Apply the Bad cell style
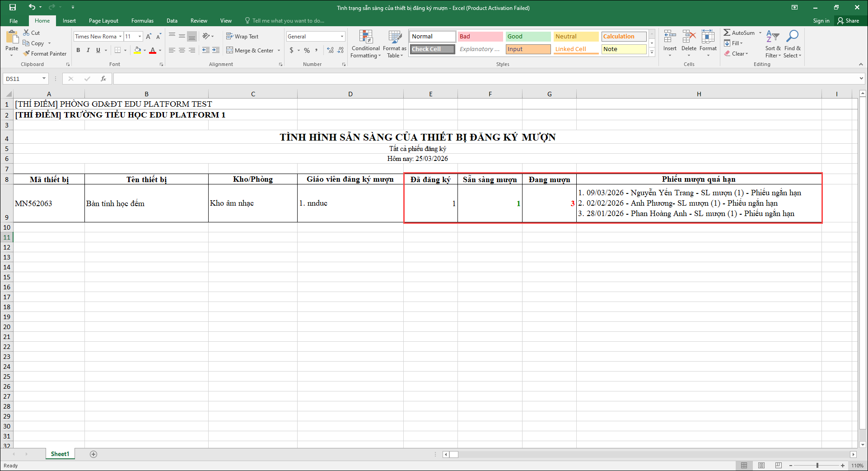 (x=480, y=37)
